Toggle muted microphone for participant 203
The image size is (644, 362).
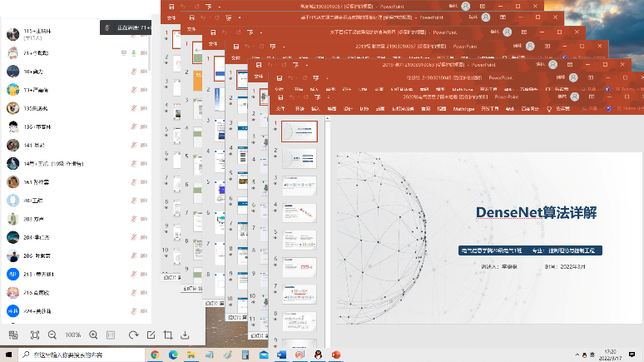point(133,218)
